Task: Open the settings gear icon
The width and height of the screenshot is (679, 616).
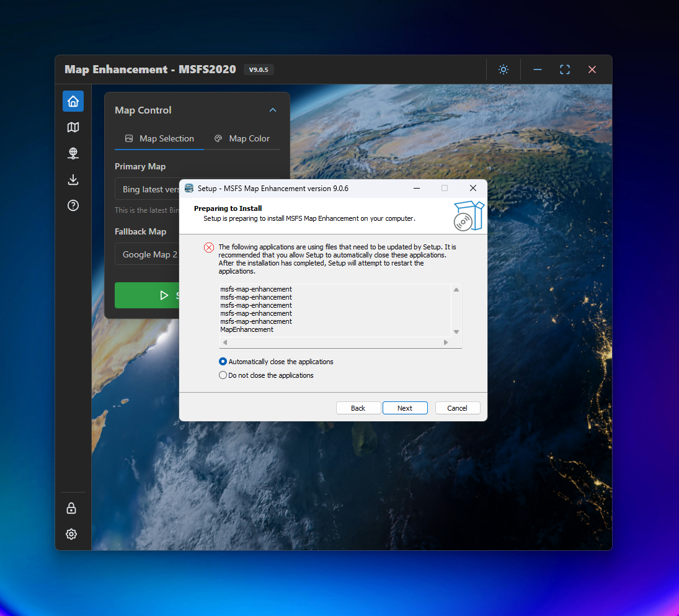Action: tap(71, 534)
